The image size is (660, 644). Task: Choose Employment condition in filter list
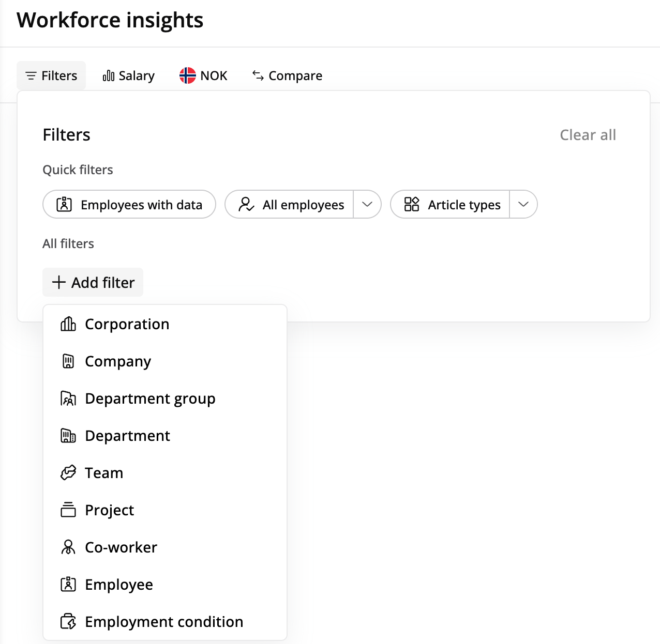point(163,622)
